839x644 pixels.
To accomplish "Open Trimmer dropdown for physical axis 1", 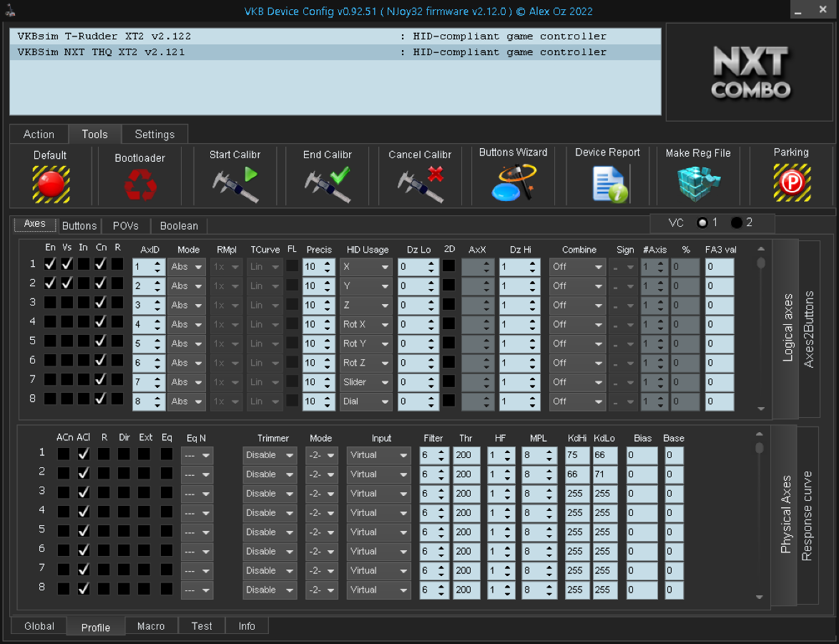I will point(270,455).
